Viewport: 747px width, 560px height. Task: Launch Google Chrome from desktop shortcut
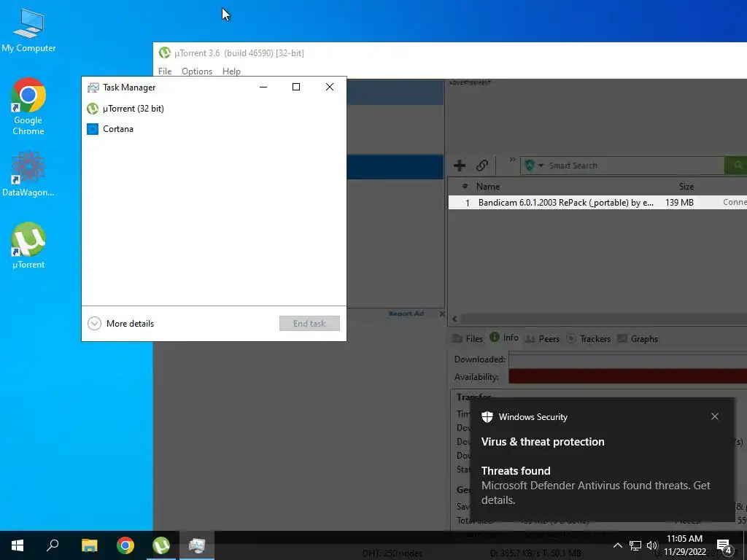[x=28, y=106]
